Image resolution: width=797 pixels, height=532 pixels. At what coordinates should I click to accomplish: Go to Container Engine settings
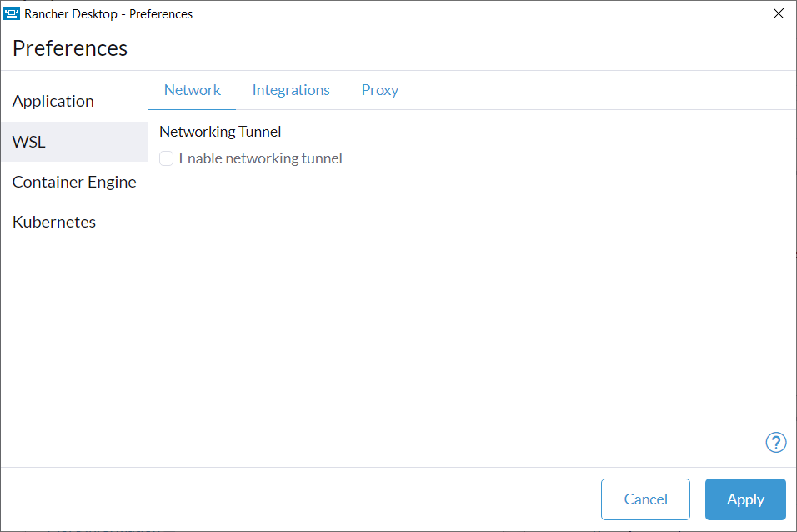(74, 182)
